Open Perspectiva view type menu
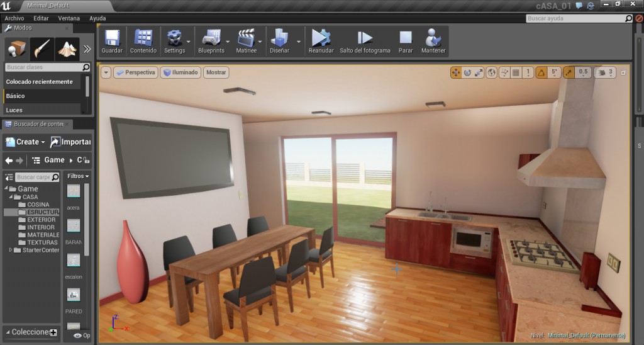The width and height of the screenshot is (644, 345). pos(136,72)
